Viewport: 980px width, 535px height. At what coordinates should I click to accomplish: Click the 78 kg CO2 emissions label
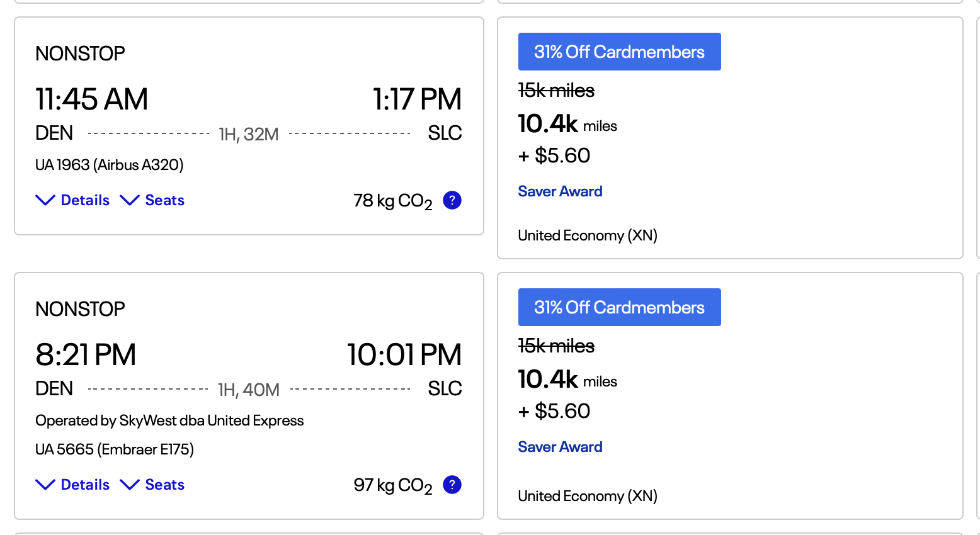(x=393, y=201)
